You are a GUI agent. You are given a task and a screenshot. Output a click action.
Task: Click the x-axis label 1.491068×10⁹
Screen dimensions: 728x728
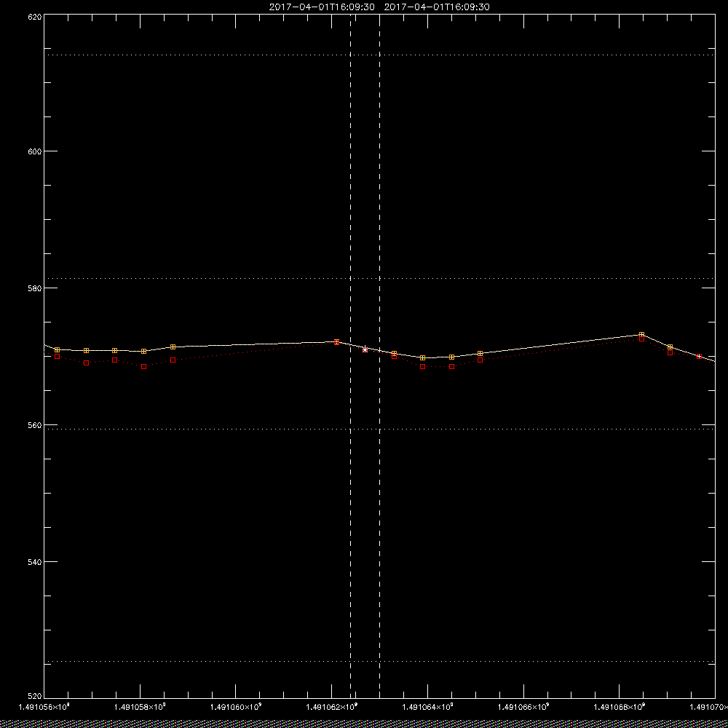click(620, 707)
